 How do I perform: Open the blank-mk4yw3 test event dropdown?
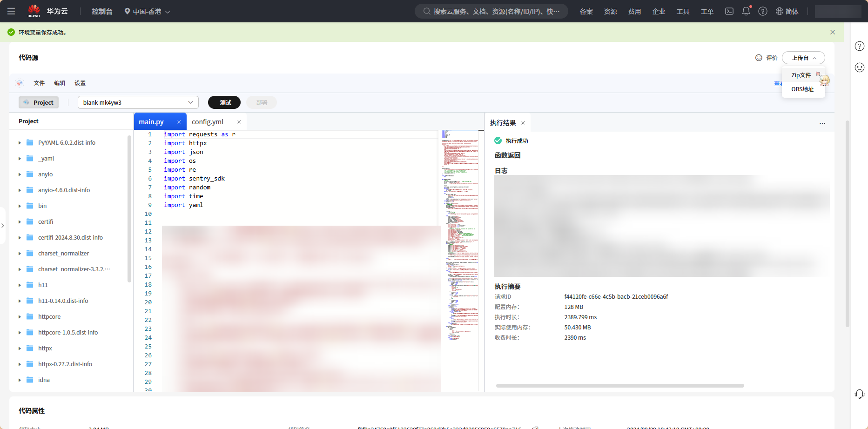(x=138, y=102)
